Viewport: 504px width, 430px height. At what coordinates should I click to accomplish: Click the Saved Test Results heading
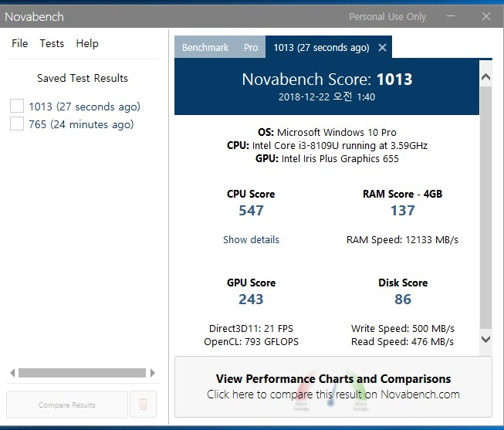[83, 78]
